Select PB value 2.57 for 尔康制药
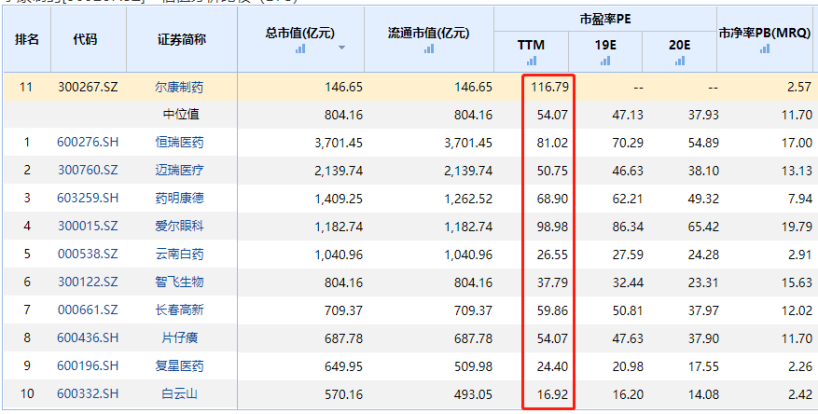 pyautogui.click(x=800, y=87)
